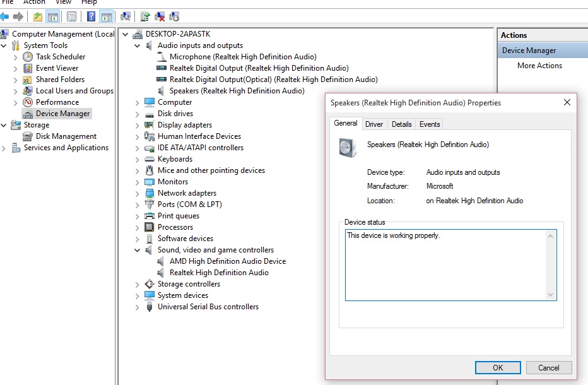
Task: Select the Task Scheduler clock icon
Action: [x=28, y=57]
